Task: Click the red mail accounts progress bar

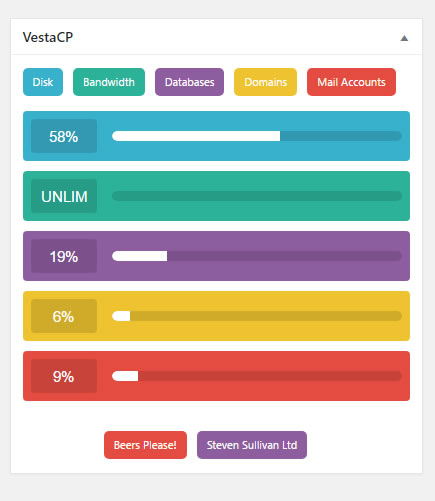Action: pyautogui.click(x=257, y=376)
